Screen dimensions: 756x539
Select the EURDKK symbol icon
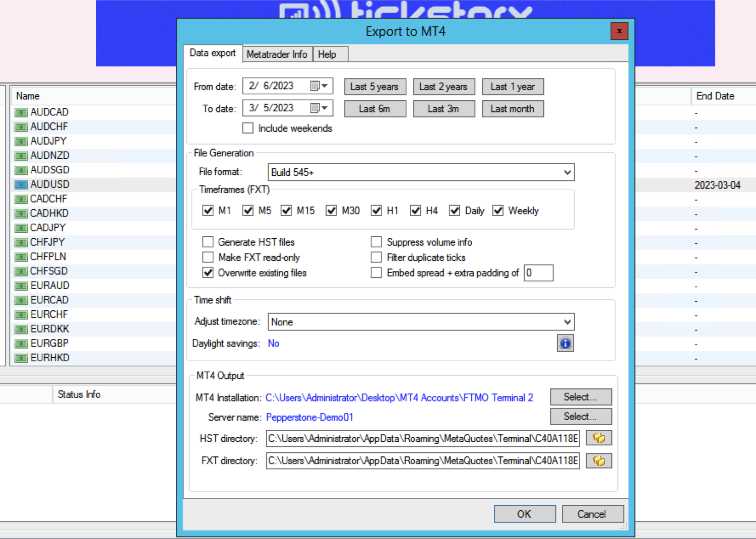pyautogui.click(x=21, y=329)
